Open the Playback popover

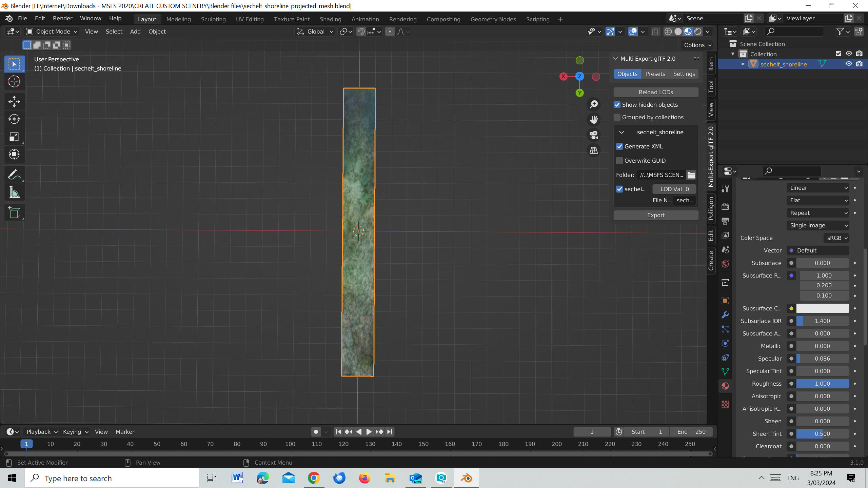point(41,432)
